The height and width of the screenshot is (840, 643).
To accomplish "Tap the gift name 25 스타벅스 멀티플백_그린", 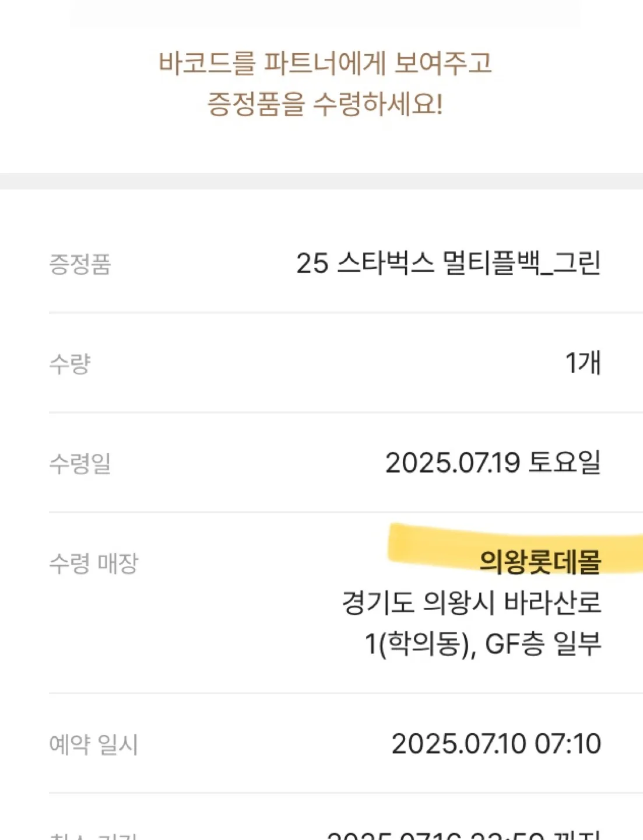I will point(448,263).
